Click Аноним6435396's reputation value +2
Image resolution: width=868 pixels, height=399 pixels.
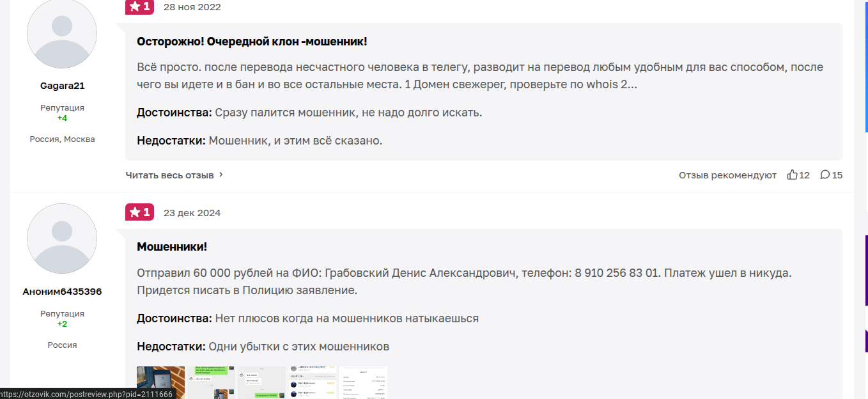pyautogui.click(x=62, y=324)
